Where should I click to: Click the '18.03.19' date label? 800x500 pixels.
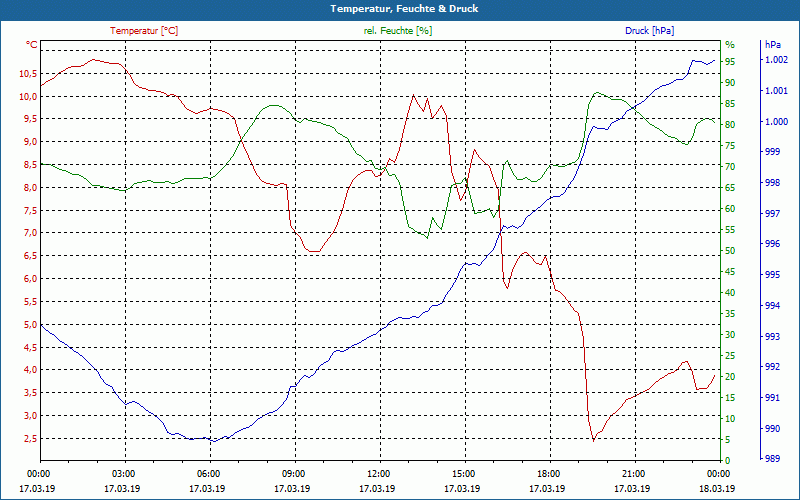[x=717, y=489]
